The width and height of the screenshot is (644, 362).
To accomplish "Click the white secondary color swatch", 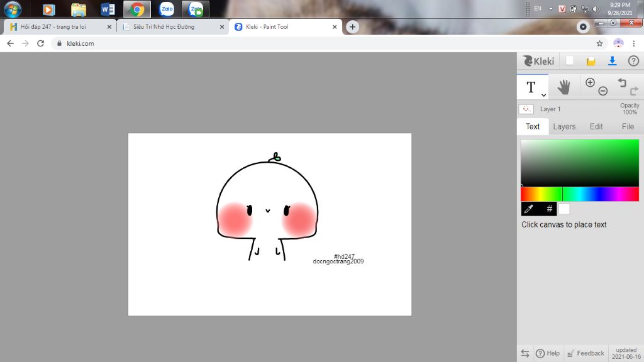I will (x=564, y=209).
